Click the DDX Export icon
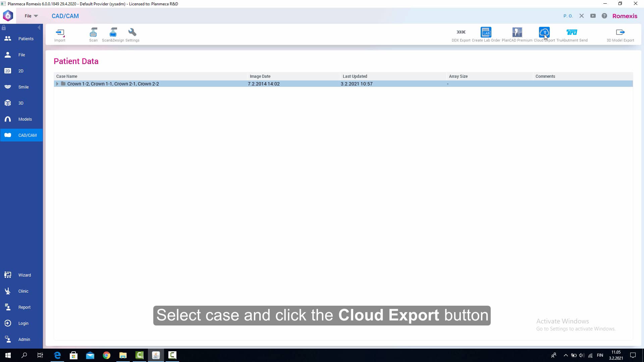 click(461, 33)
